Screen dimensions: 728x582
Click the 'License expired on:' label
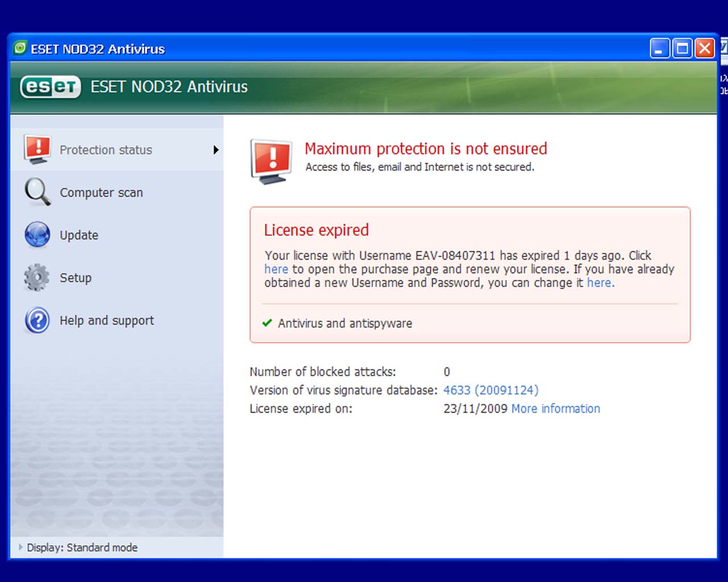tap(301, 409)
